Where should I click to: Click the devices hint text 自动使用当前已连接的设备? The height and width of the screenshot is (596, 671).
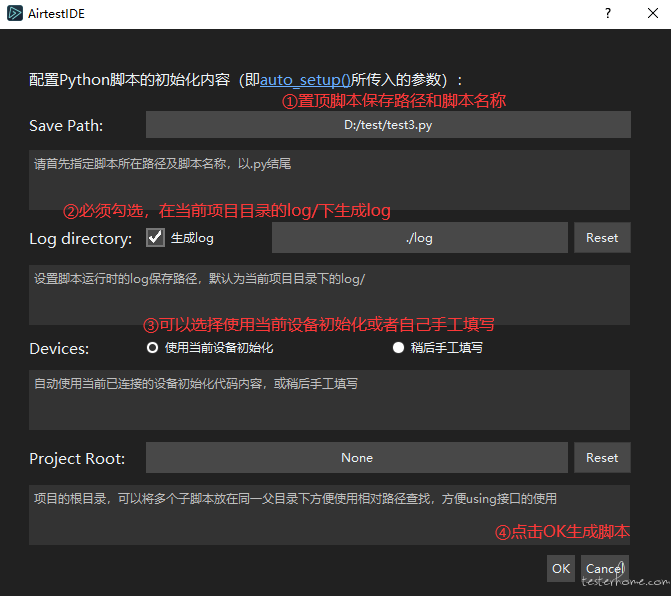196,383
